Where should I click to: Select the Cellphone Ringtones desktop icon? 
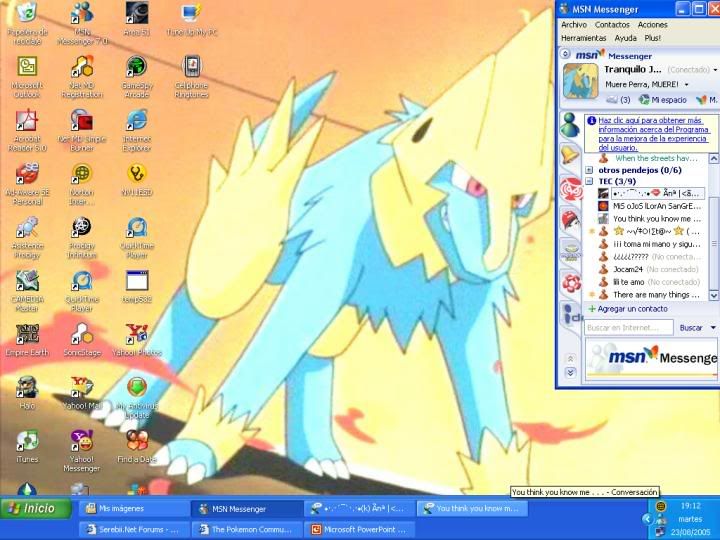192,77
